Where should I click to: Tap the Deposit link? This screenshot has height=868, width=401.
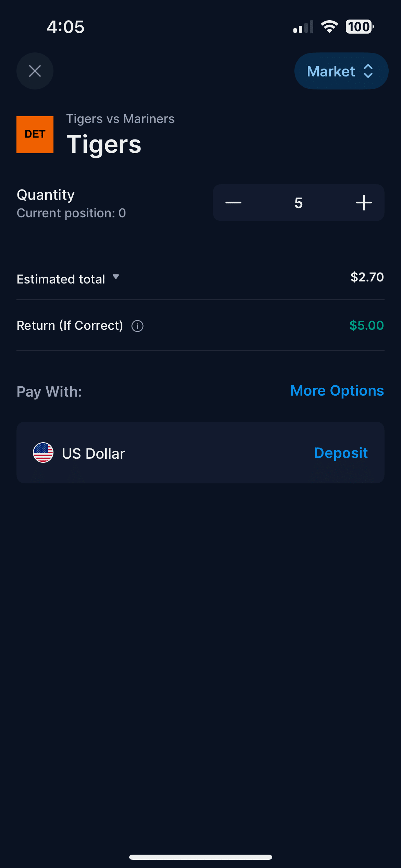[341, 453]
